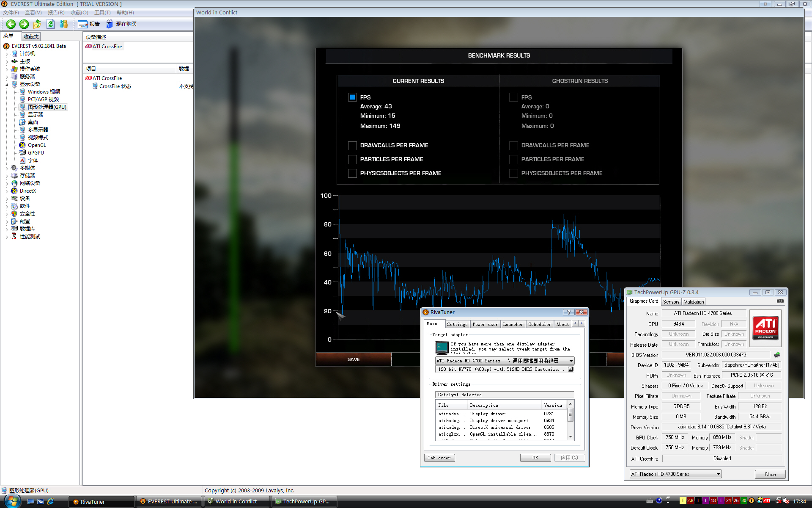Click the 现在购买 buy now toolbar button

[122, 24]
